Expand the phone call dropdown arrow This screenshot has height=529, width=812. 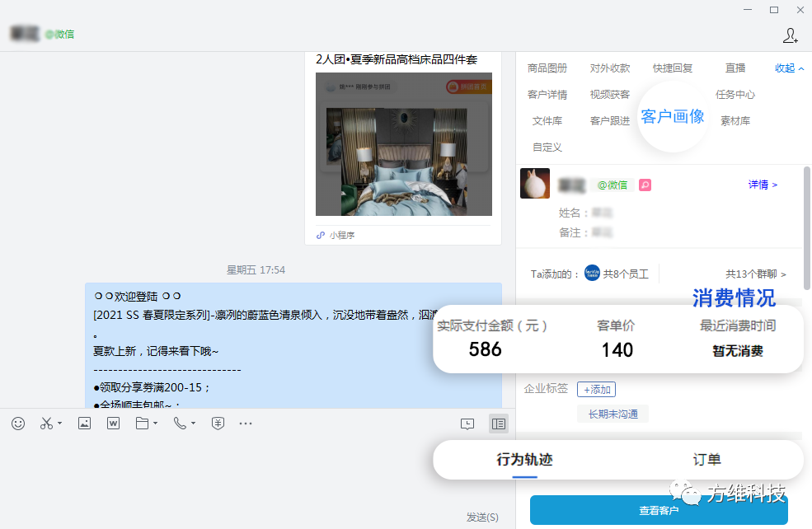[x=193, y=424]
